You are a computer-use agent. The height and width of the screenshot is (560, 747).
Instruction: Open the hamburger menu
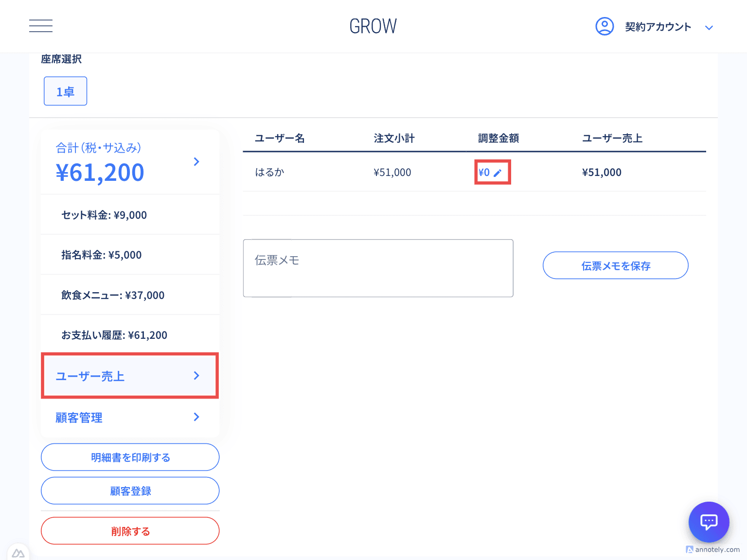click(x=41, y=26)
